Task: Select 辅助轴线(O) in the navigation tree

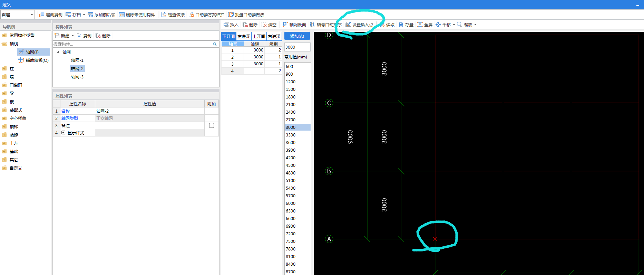Action: (33, 60)
